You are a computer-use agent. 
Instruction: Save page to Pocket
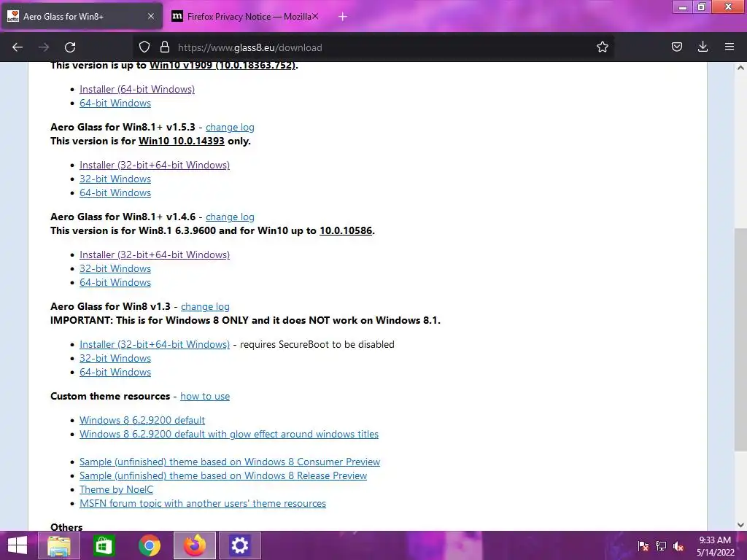(x=676, y=47)
